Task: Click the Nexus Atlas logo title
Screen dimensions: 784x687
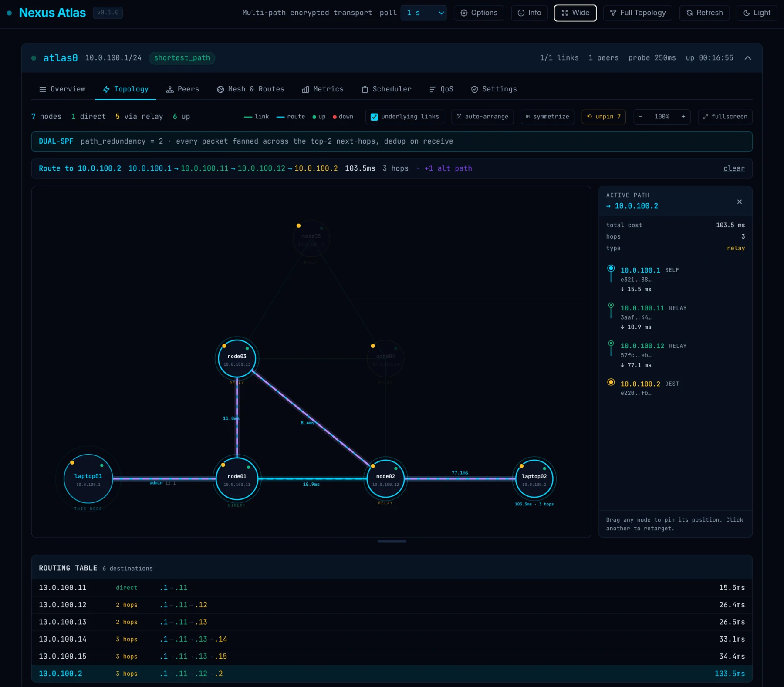Action: coord(52,13)
